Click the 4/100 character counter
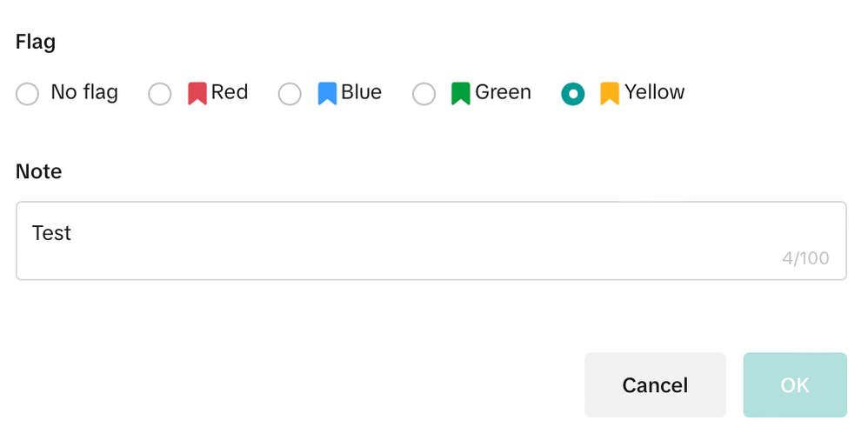 (805, 258)
